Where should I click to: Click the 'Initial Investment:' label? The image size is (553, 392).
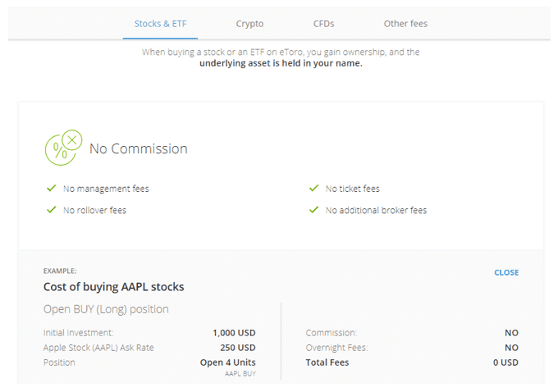point(78,333)
